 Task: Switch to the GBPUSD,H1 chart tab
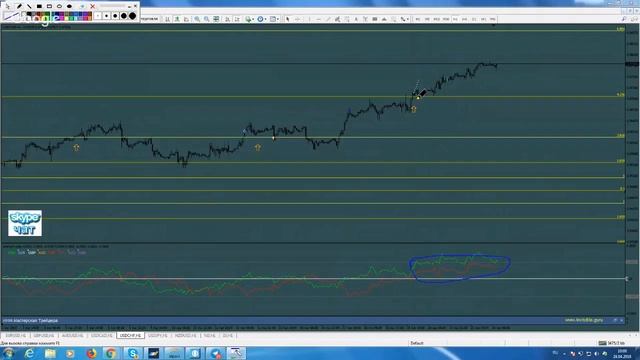pos(44,336)
